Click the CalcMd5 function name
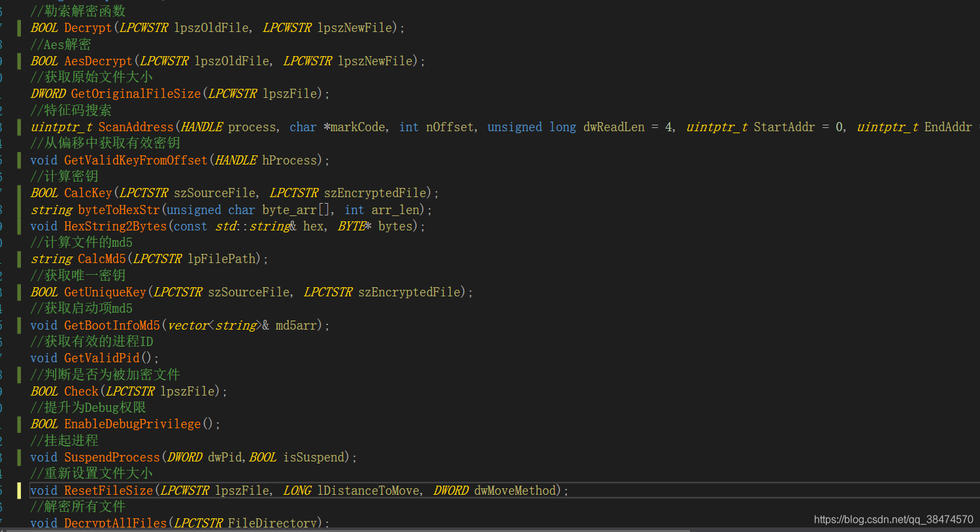Image resolution: width=980 pixels, height=532 pixels. tap(102, 259)
